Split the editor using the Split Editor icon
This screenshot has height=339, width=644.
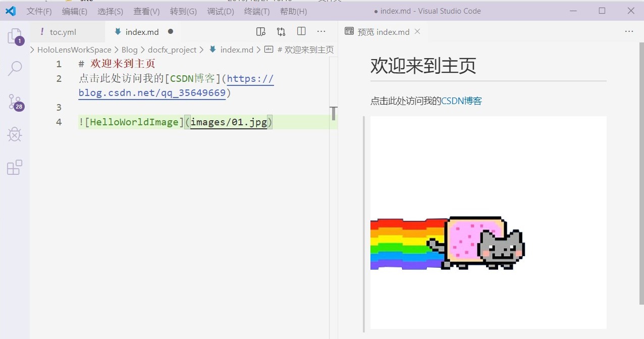pos(301,31)
